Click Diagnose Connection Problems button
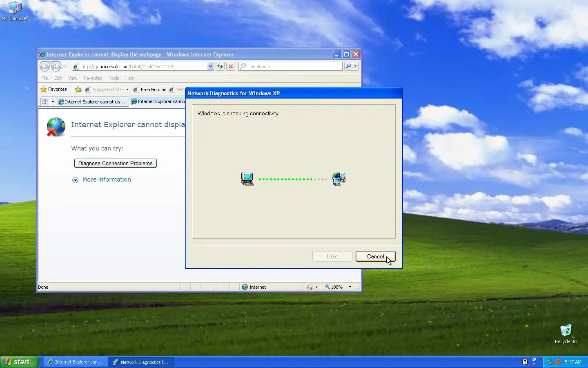Image resolution: width=588 pixels, height=368 pixels. click(116, 163)
